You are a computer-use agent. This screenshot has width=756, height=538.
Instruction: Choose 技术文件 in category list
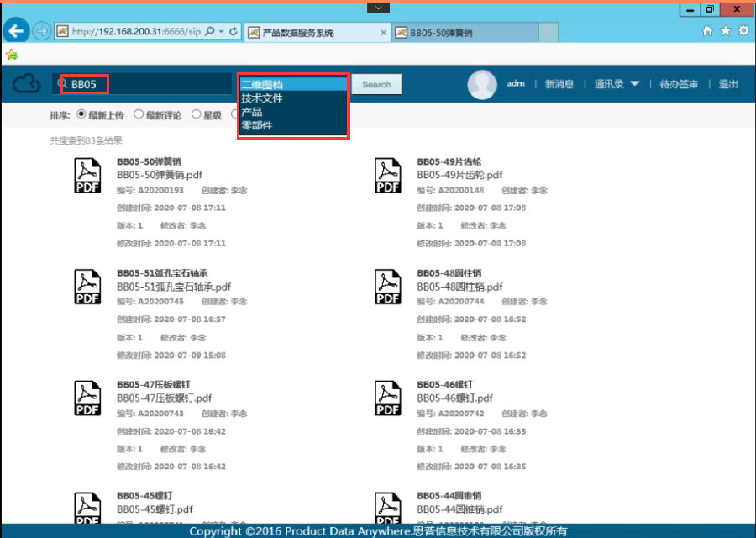pos(293,98)
